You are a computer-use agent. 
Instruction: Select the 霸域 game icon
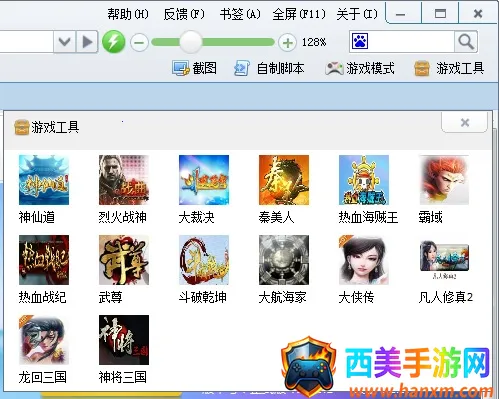click(x=444, y=180)
